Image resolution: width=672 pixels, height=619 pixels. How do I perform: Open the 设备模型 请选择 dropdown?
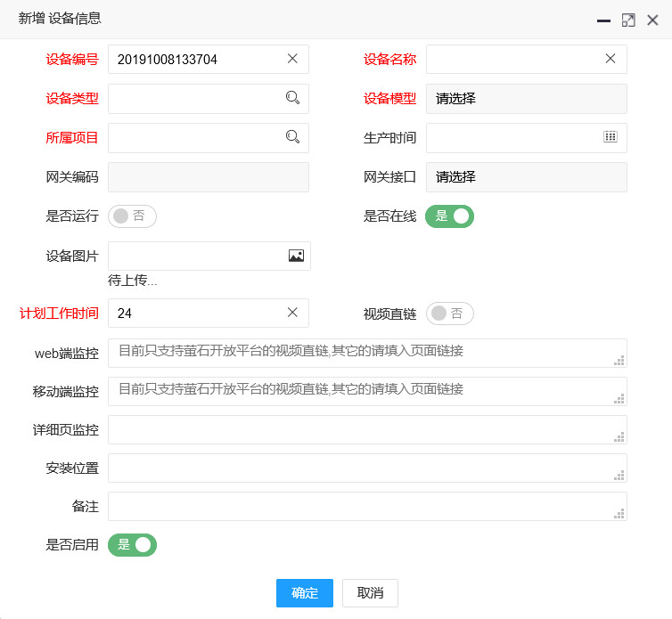click(x=527, y=99)
